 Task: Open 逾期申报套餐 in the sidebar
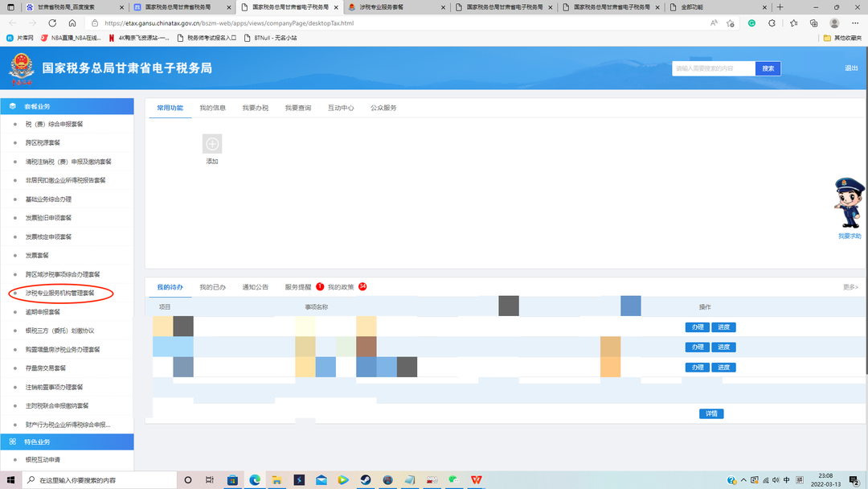pos(43,312)
